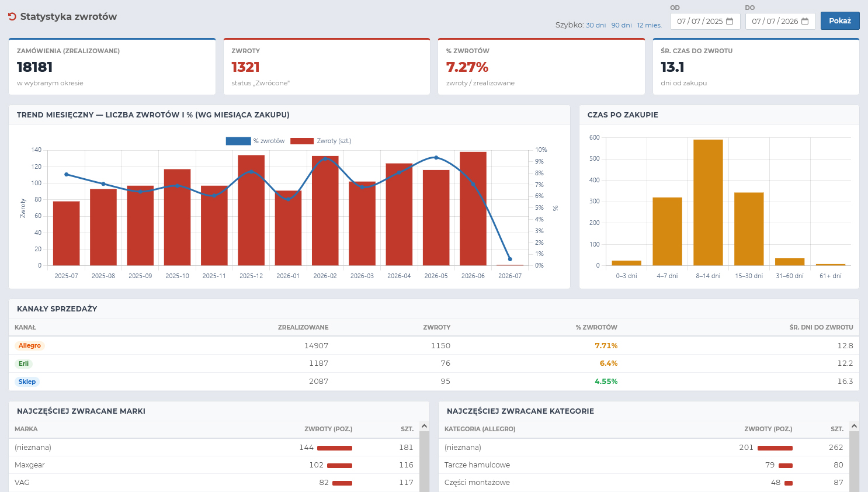Toggle the Zwroty (szt.) legend swatch
868x492 pixels.
[x=302, y=141]
